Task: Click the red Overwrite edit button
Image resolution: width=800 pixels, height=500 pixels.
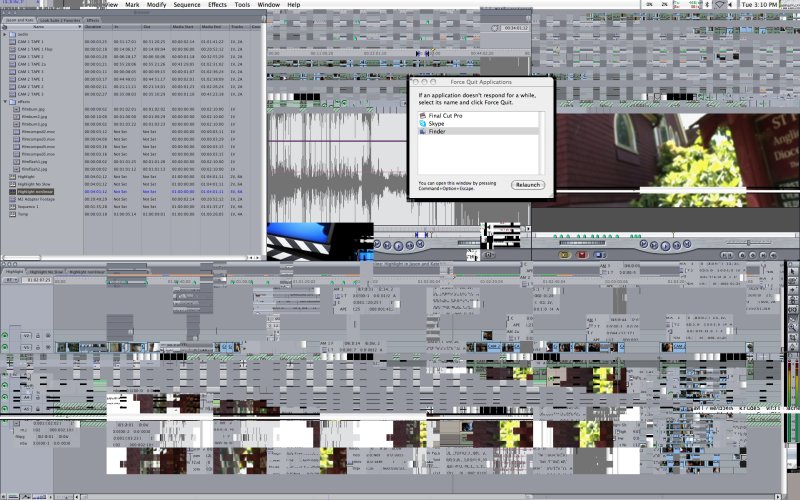Action: pyautogui.click(x=582, y=255)
